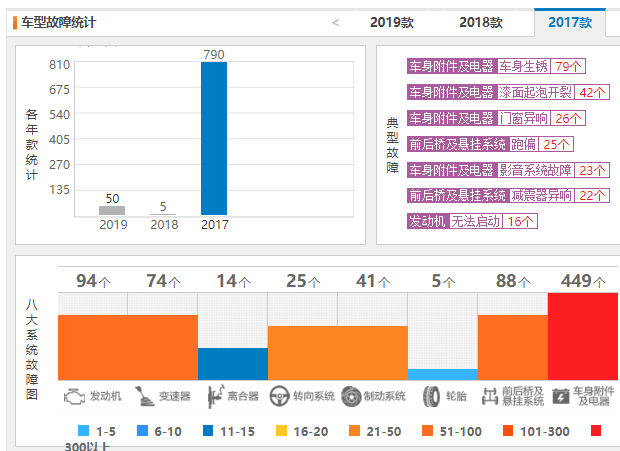Click the orange transmission block under 74个
The height and width of the screenshot is (451, 620).
[163, 347]
